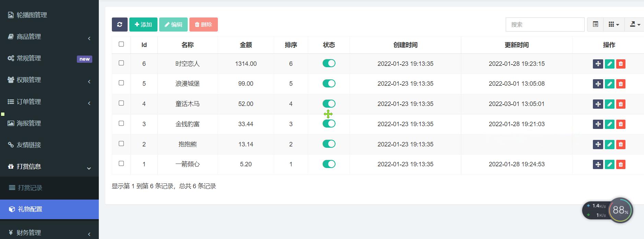Expand the 商品管理 sidebar menu
This screenshot has width=644, height=239.
point(49,37)
